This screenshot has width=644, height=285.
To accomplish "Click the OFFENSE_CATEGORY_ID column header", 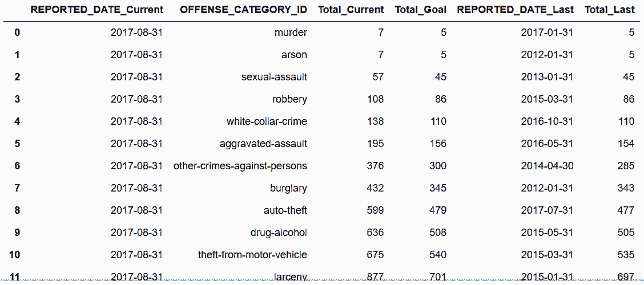I will 244,10.
